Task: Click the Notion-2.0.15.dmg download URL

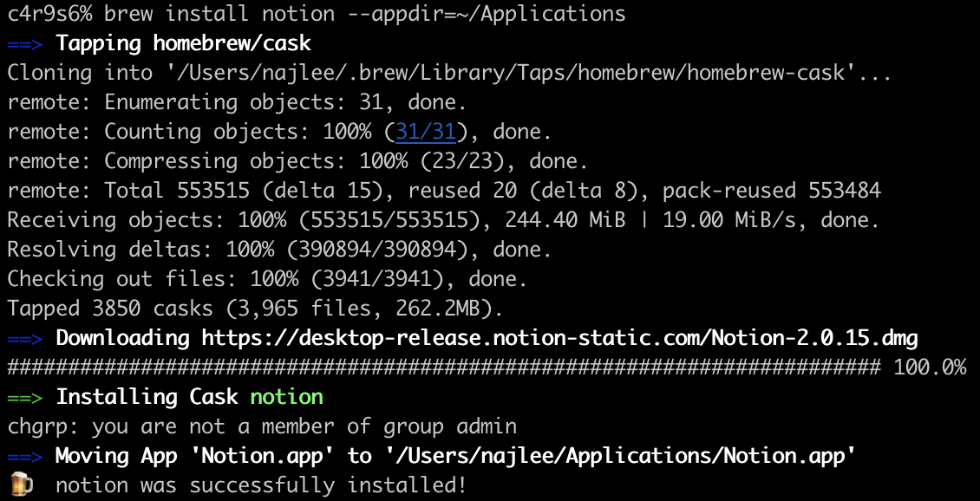Action: (x=560, y=338)
